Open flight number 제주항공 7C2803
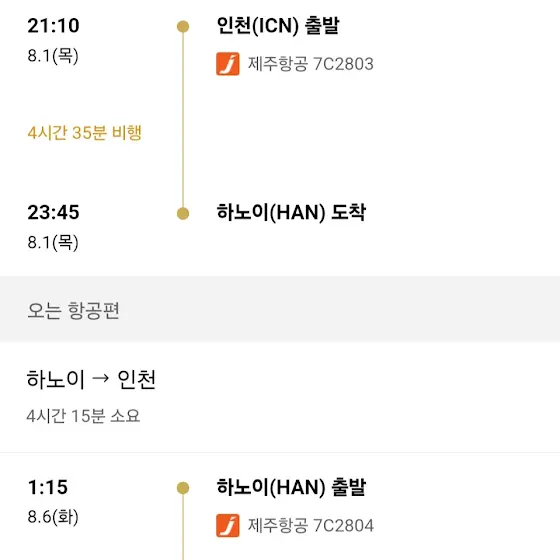Viewport: 560px width, 560px height. point(310,64)
